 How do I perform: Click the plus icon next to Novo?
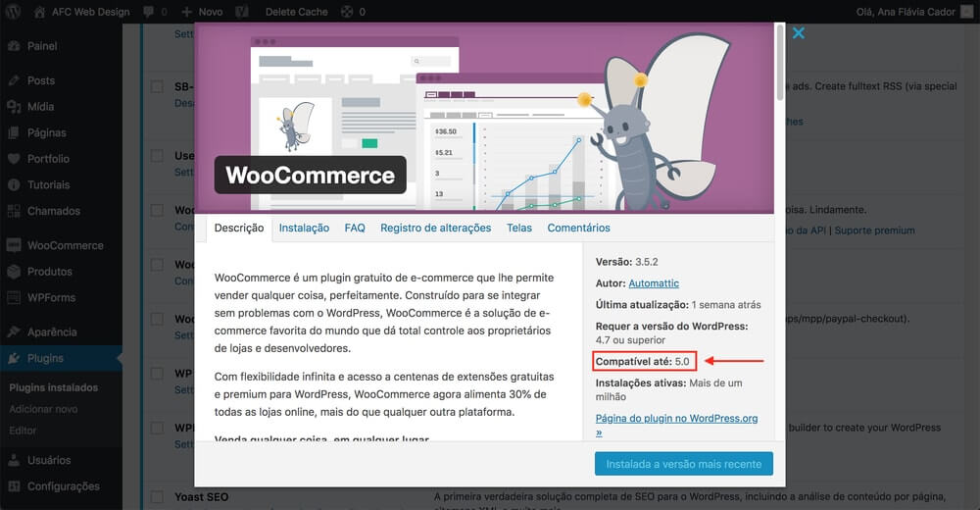tap(186, 12)
